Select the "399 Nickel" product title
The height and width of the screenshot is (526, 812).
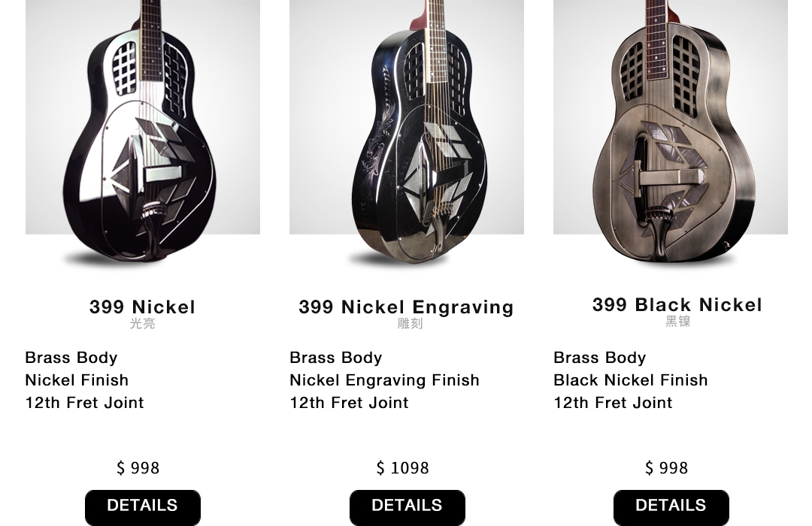coord(142,307)
